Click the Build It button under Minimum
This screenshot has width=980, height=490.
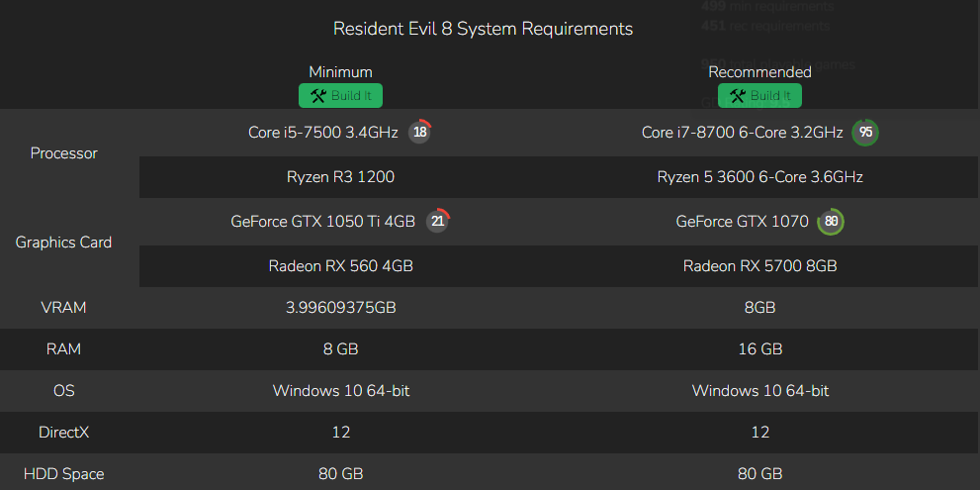340,96
